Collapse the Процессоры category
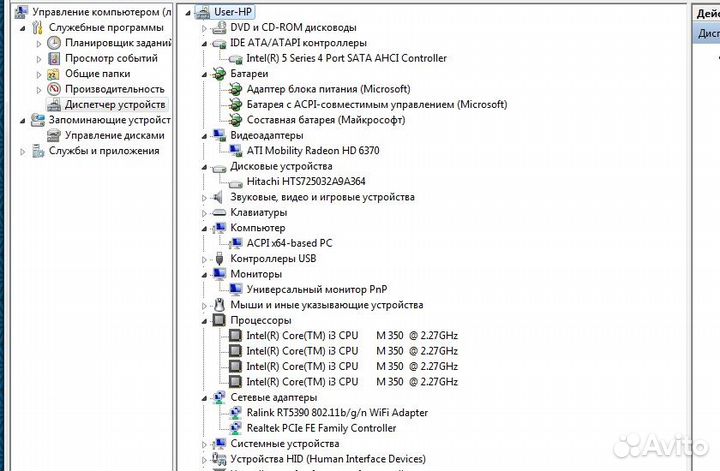Image resolution: width=720 pixels, height=471 pixels. [x=204, y=321]
